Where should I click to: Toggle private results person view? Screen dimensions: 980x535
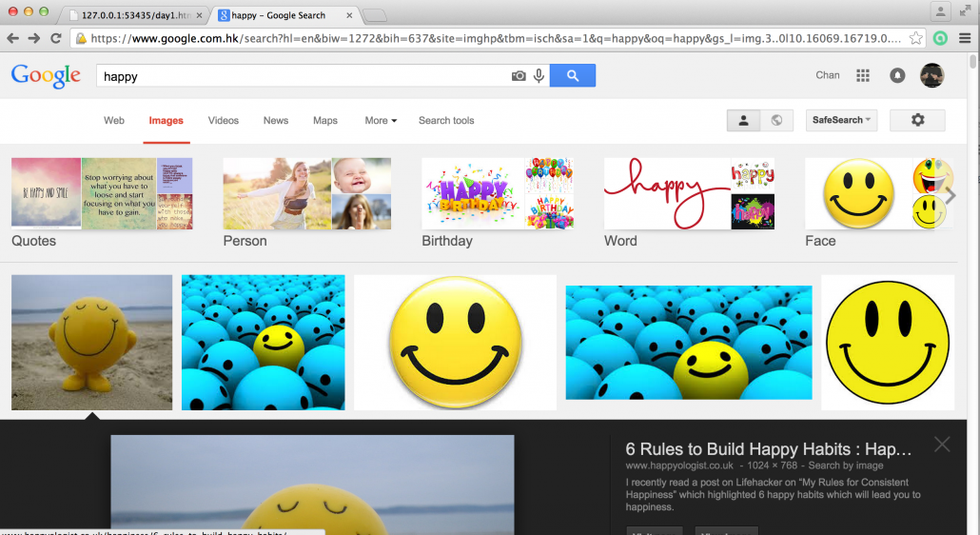pos(743,120)
